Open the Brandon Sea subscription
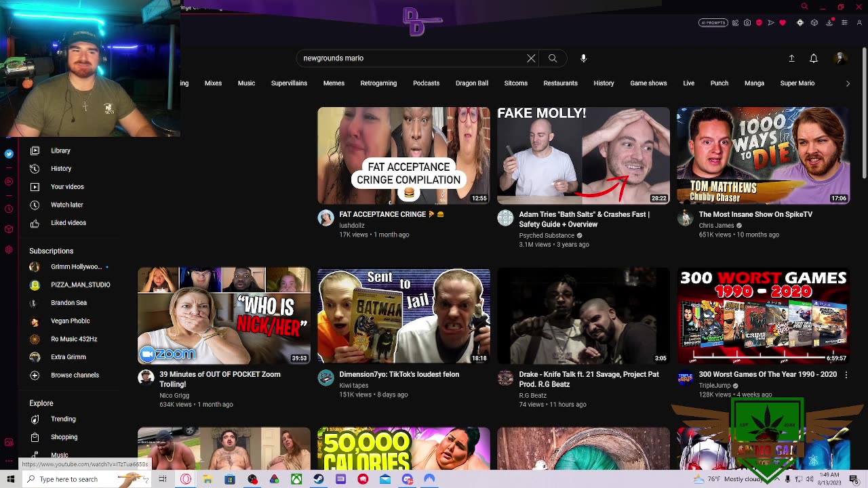The image size is (868, 488). 70,303
